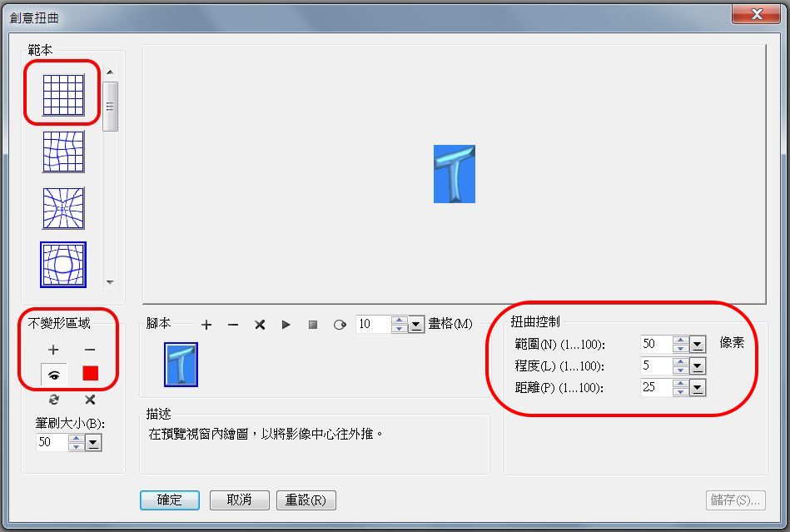The height and width of the screenshot is (532, 790).
Task: Confirm the warp with 確定
Action: [169, 500]
